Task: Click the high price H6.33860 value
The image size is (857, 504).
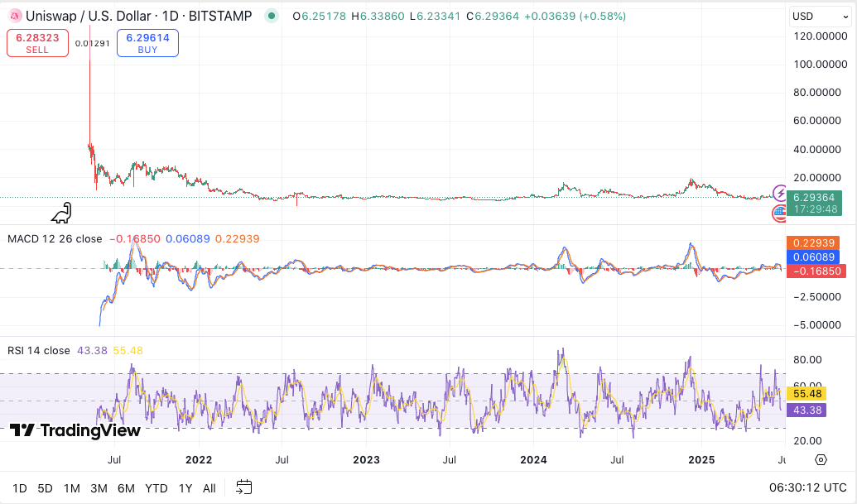Action: 378,17
